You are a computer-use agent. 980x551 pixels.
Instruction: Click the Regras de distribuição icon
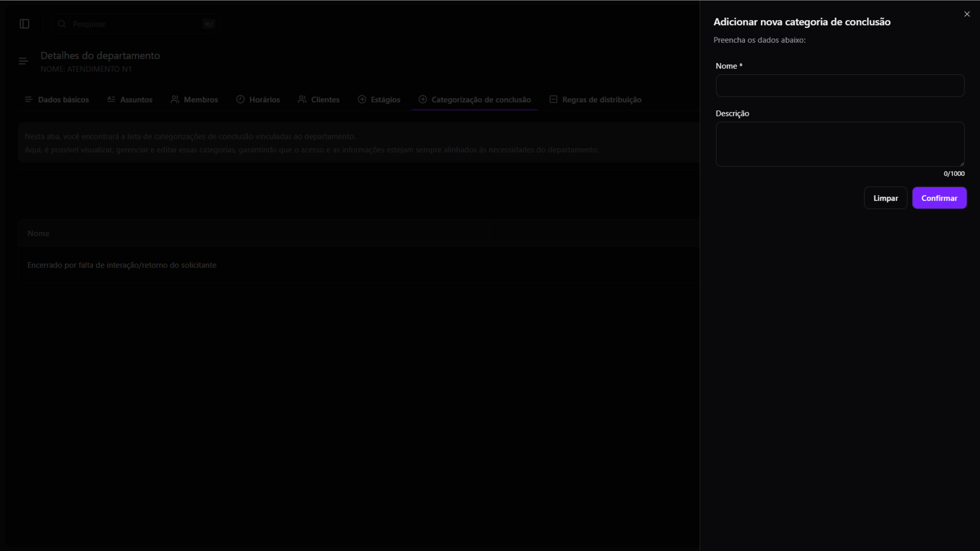553,99
